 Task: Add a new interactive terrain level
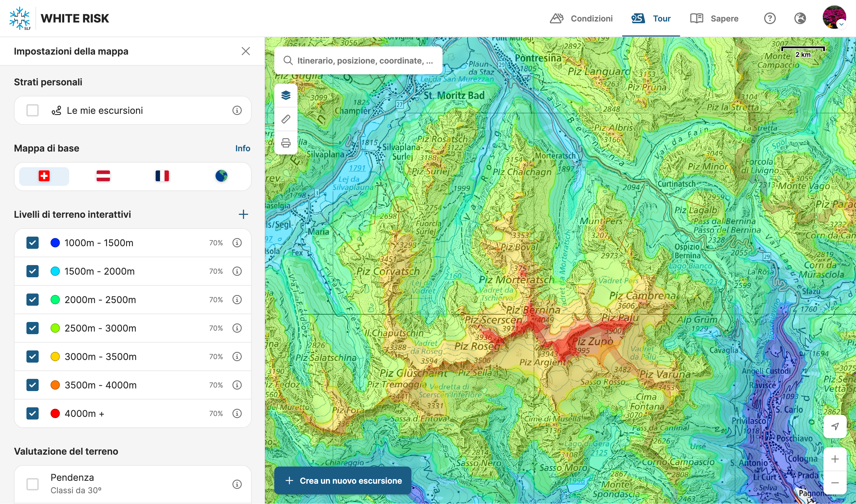[243, 214]
